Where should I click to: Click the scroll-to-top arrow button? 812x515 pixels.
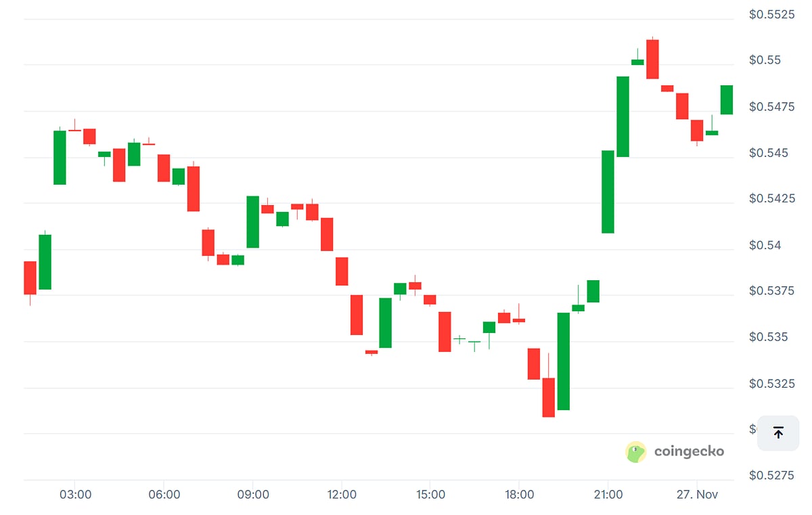click(778, 433)
